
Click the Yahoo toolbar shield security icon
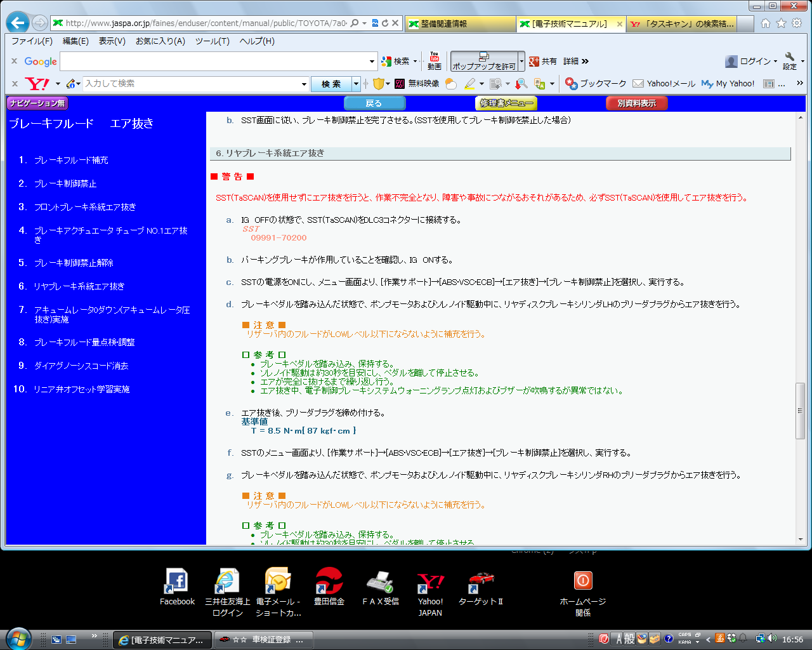pyautogui.click(x=379, y=83)
